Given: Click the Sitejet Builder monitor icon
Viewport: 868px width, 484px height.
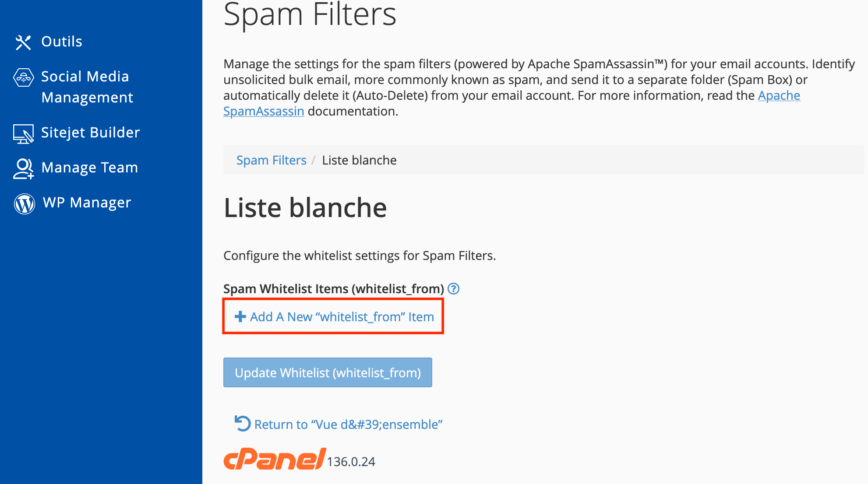Looking at the screenshot, I should coord(24,133).
